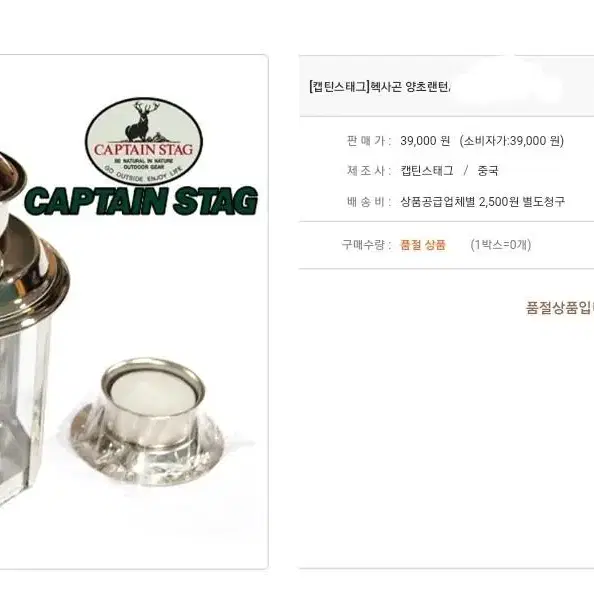The width and height of the screenshot is (594, 594).
Task: Click the green CAPTAIN STAG wordmark
Action: tap(141, 200)
